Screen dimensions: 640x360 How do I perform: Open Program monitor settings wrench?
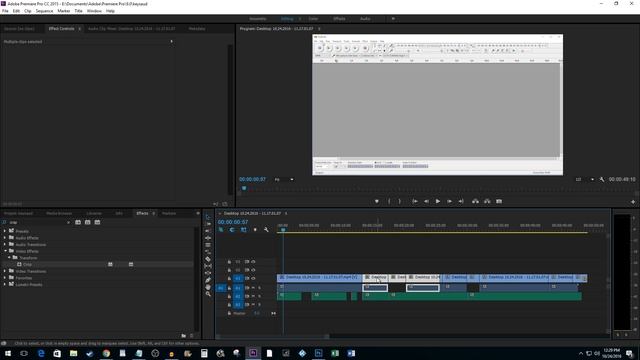point(602,179)
